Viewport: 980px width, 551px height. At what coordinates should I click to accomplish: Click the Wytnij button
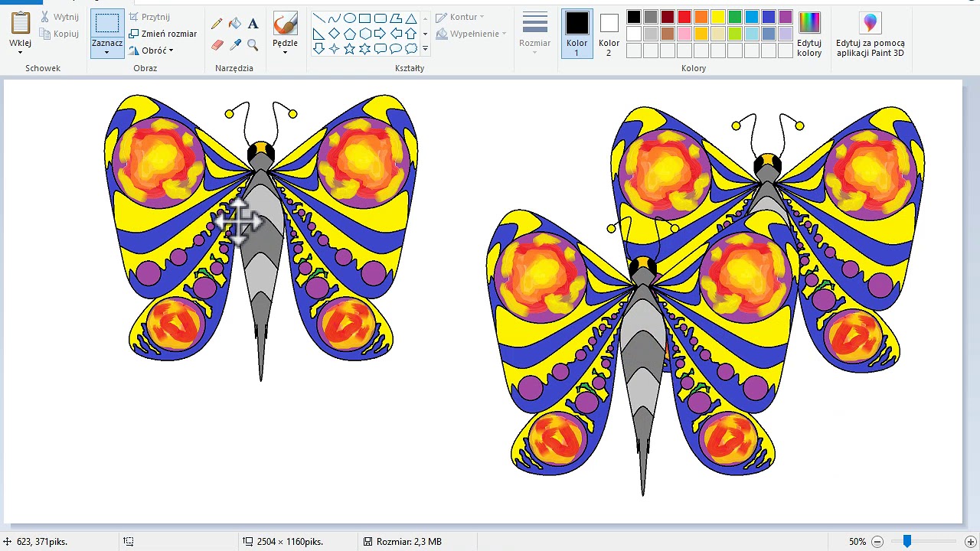(60, 17)
